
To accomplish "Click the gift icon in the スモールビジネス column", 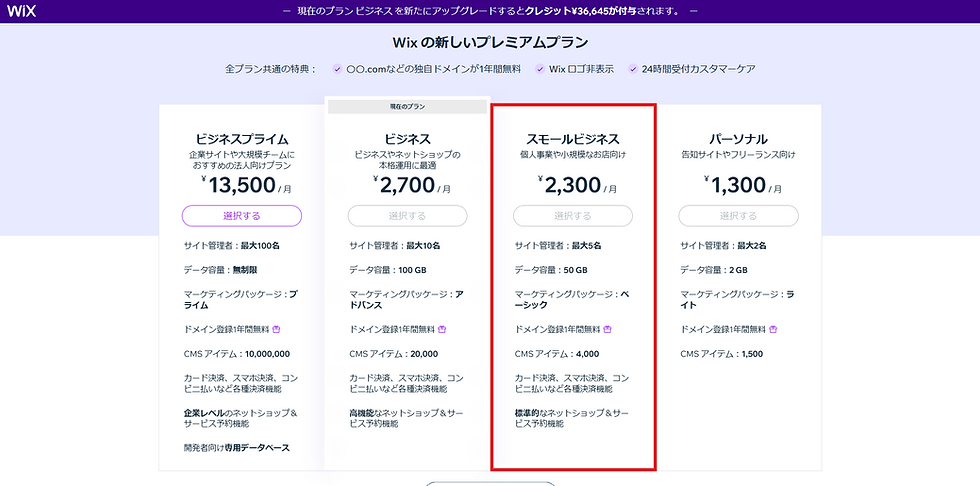I will (x=608, y=329).
